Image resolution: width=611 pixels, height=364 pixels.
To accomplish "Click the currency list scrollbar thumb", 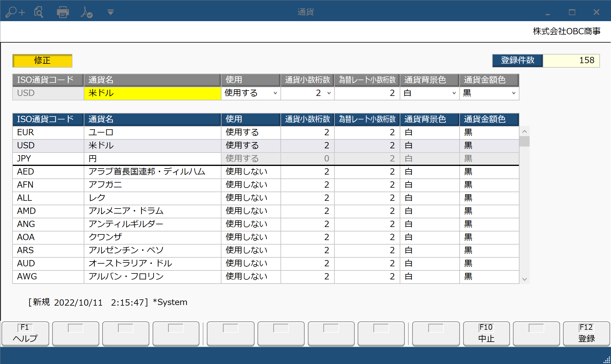I will 525,141.
